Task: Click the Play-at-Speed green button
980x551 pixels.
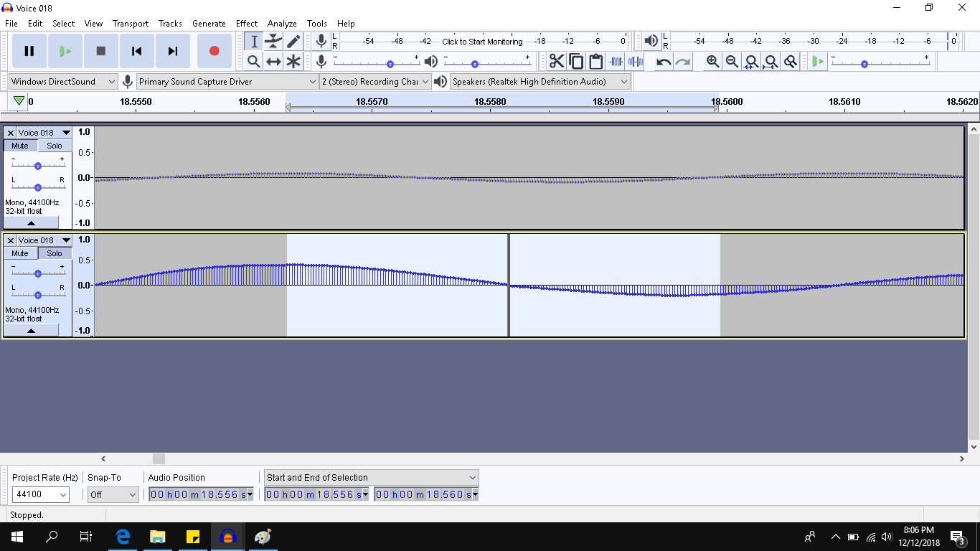Action: [819, 62]
